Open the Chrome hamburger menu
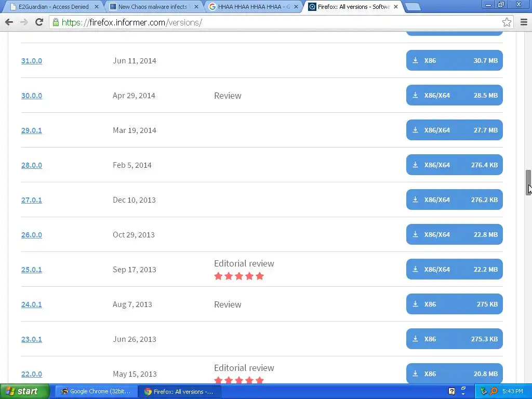Viewport: 532px width, 399px height. pyautogui.click(x=524, y=22)
